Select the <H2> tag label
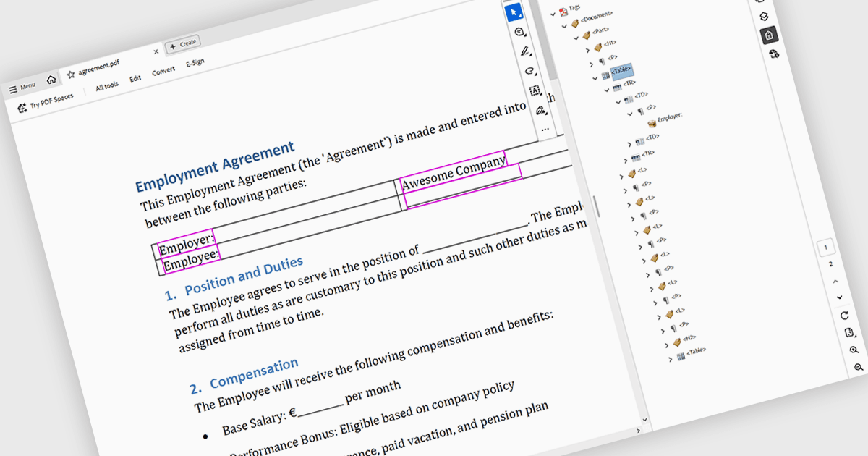 [x=689, y=337]
